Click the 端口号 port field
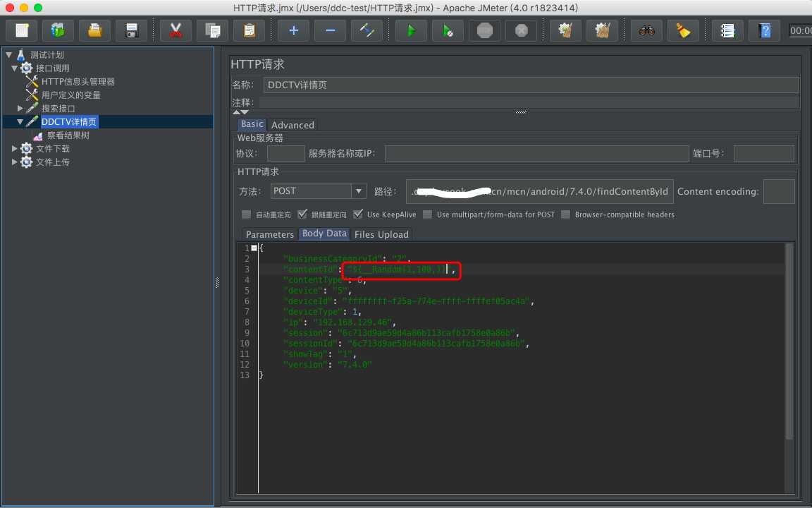812x508 pixels. coord(764,153)
